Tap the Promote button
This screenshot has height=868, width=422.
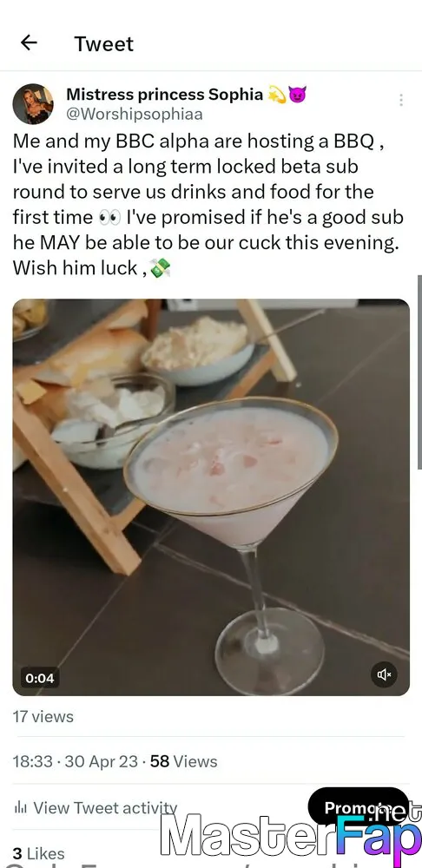coord(359,807)
